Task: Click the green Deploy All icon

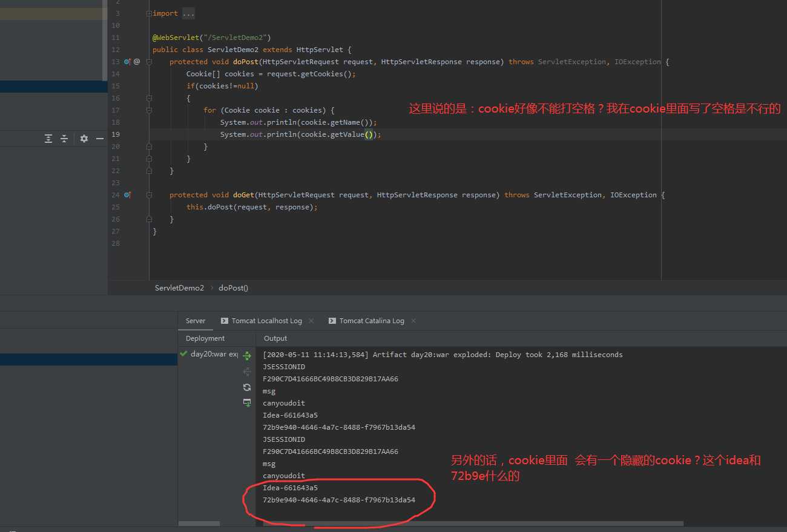Action: click(x=247, y=356)
